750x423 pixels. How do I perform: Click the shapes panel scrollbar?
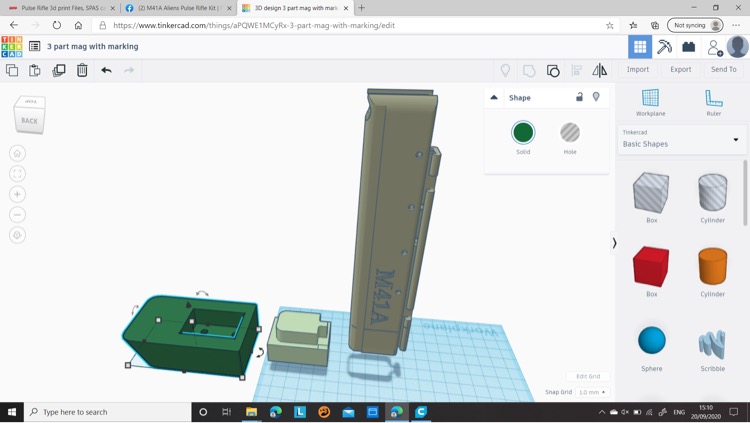745,193
